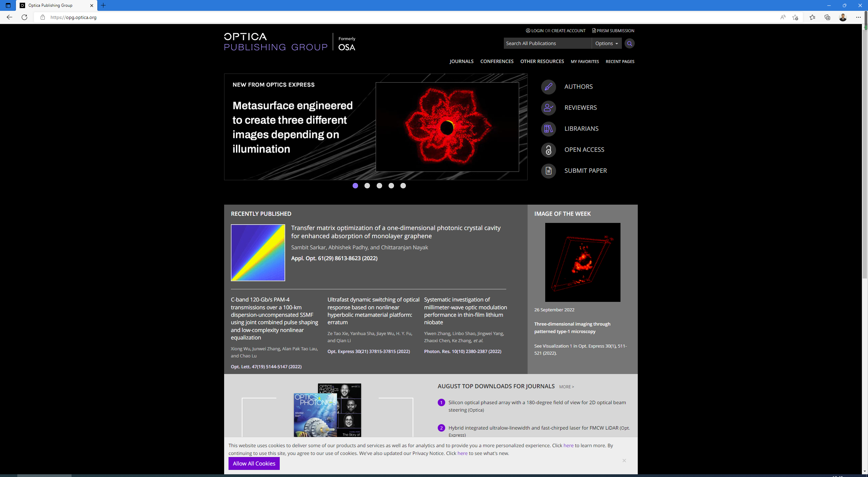Expand the search Options dropdown
868x477 pixels.
click(606, 43)
